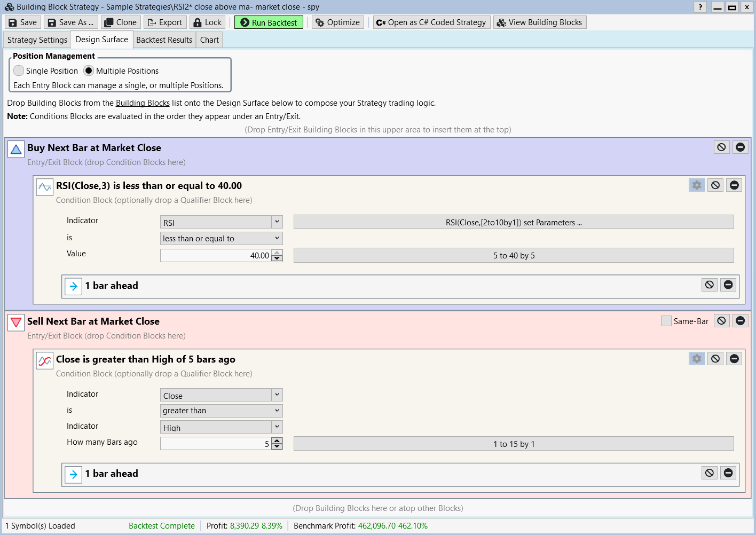The image size is (756, 535).
Task: Select the Single Position radio button
Action: click(x=19, y=71)
